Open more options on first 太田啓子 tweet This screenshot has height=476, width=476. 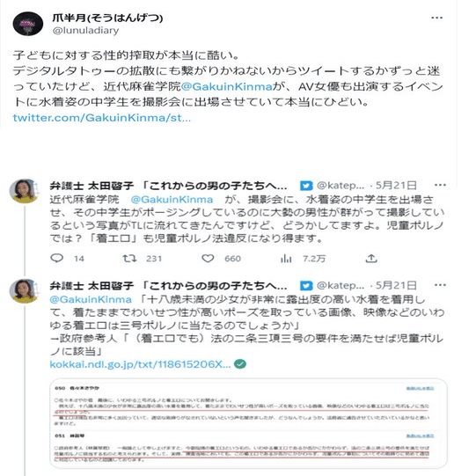(440, 185)
